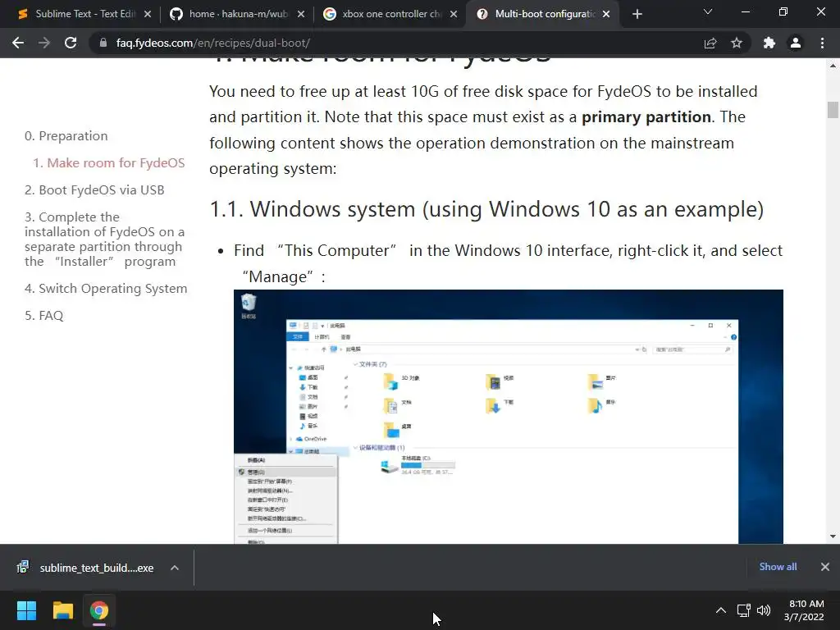Share this page icon in address bar
The width and height of the screenshot is (840, 630).
(710, 43)
